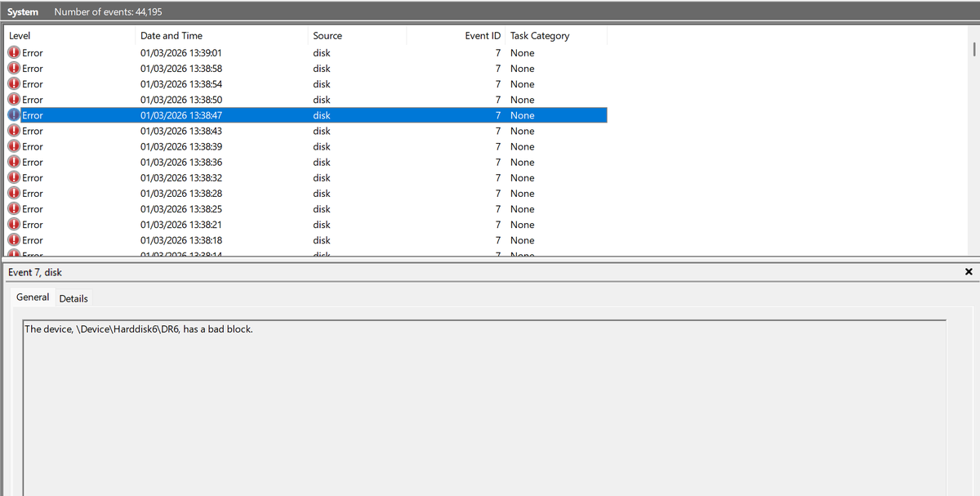
Task: Select the event dated 01/03/2026 13:38:58
Action: 181,69
